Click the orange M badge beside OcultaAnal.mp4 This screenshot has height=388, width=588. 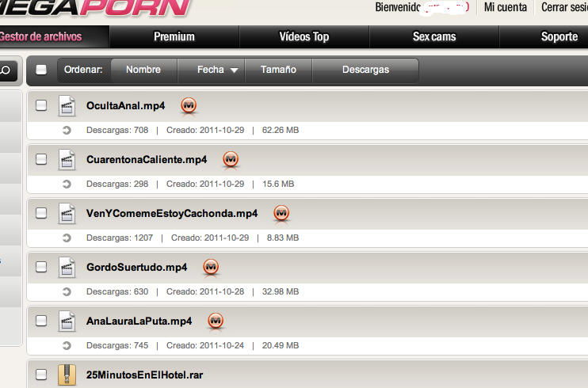tap(189, 105)
